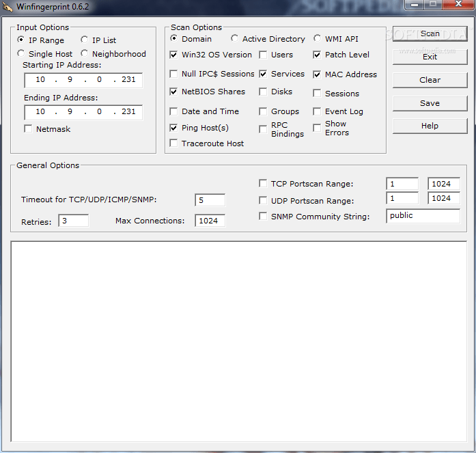Select the IP Range radio button
The image size is (476, 453).
click(21, 40)
